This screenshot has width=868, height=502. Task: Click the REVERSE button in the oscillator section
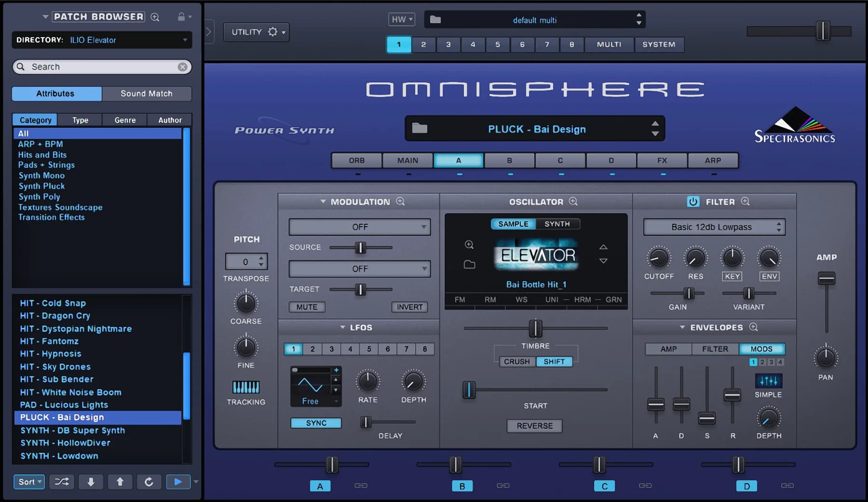534,426
